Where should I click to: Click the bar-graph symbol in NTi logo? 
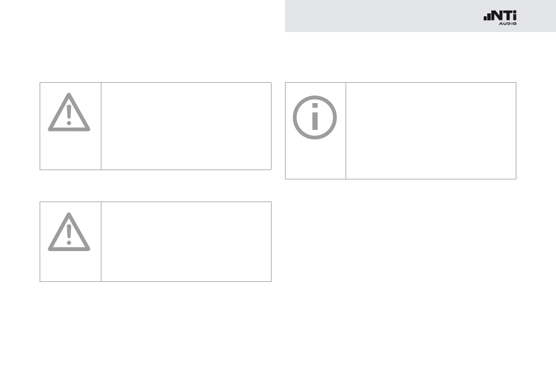pos(487,16)
